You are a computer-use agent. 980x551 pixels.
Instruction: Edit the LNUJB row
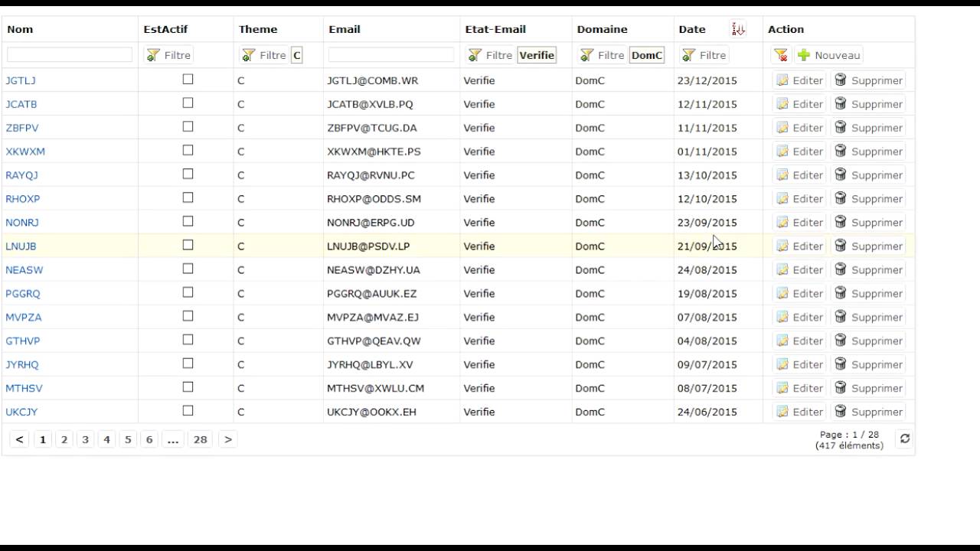799,246
